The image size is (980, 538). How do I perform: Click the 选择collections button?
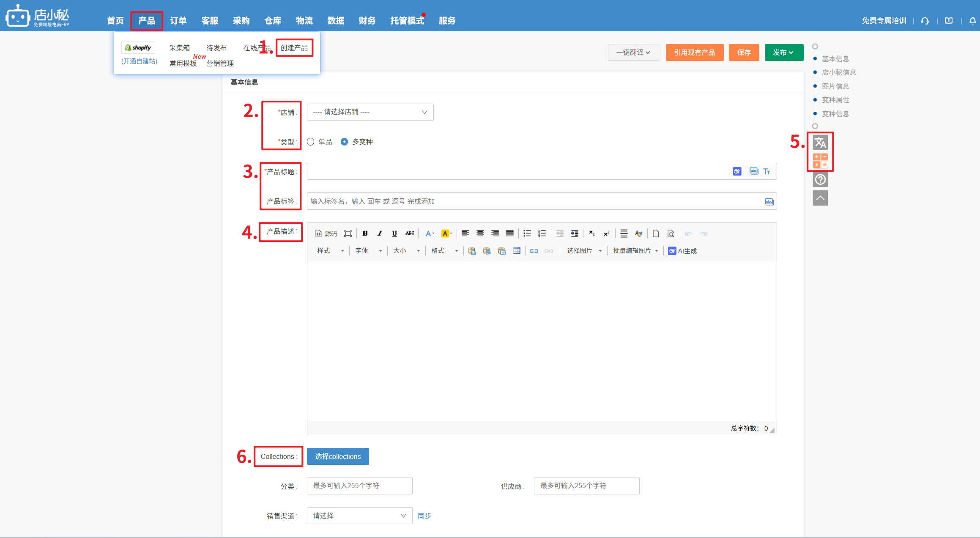tap(338, 456)
